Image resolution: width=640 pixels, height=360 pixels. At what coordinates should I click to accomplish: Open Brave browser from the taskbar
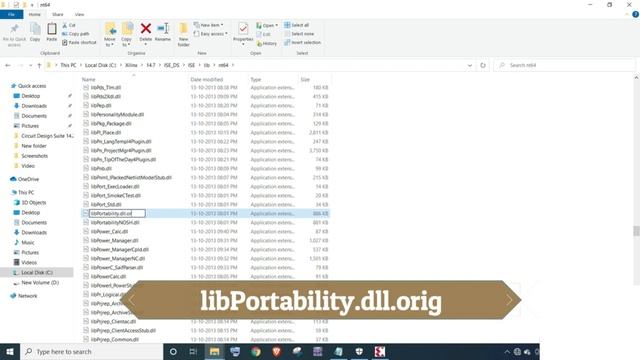[x=276, y=351]
